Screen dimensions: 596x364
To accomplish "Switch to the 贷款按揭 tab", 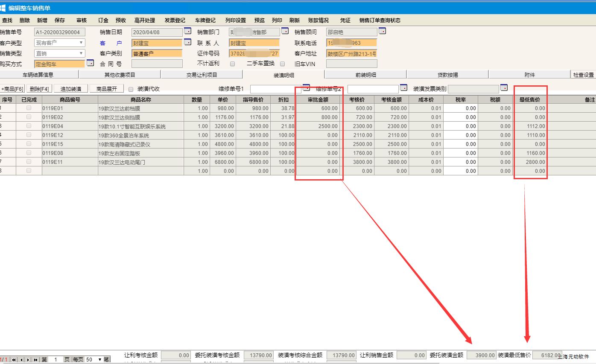I will pyautogui.click(x=447, y=75).
